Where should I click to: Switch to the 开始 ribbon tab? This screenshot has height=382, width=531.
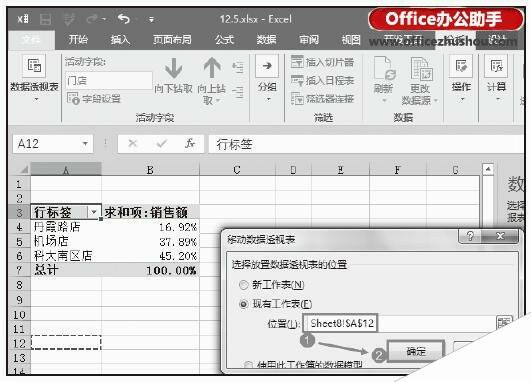pos(78,40)
